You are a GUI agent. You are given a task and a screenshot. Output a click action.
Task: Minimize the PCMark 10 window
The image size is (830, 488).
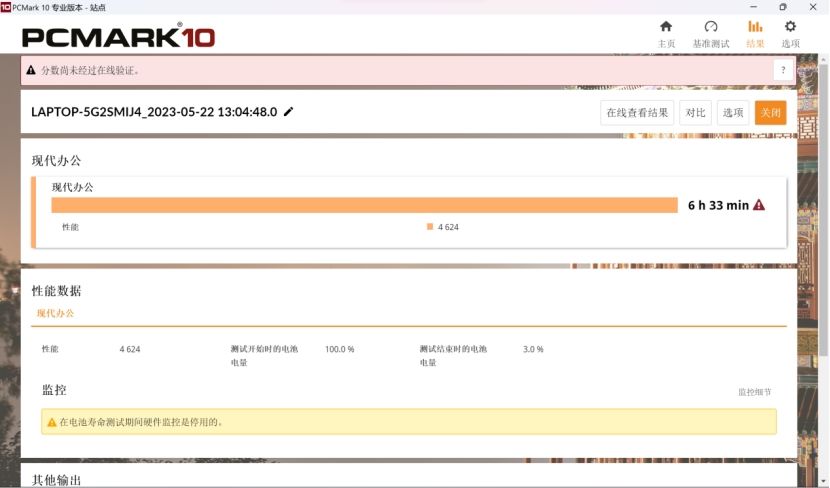tap(753, 7)
